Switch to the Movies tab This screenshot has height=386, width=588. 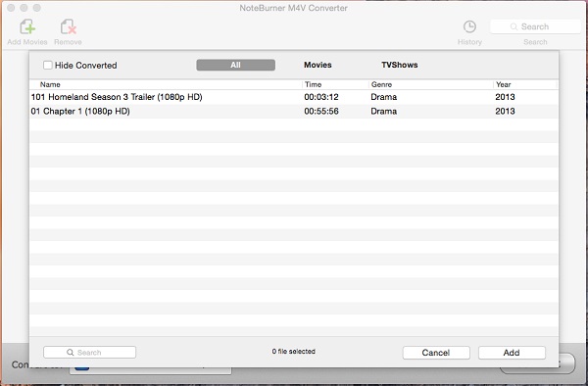(x=318, y=65)
